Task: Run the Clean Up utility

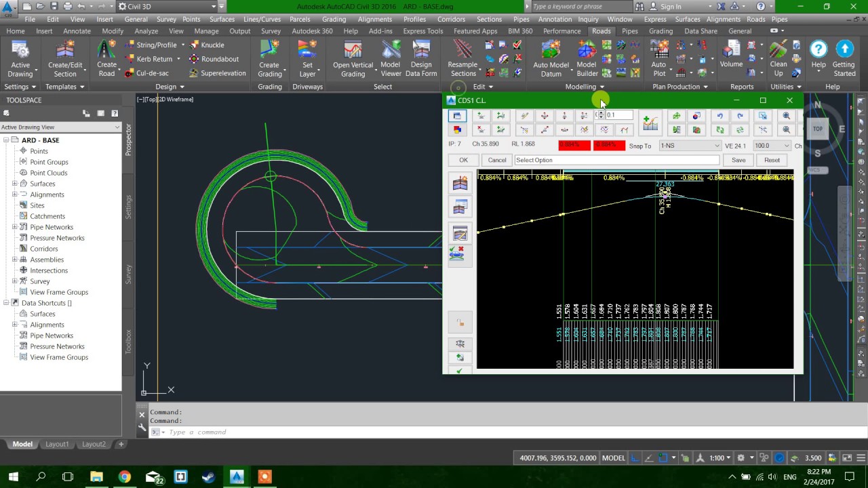Action: (778, 60)
